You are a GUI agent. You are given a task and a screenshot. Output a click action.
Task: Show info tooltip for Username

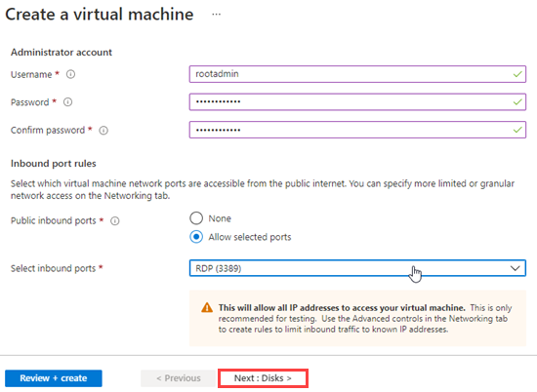[70, 74]
